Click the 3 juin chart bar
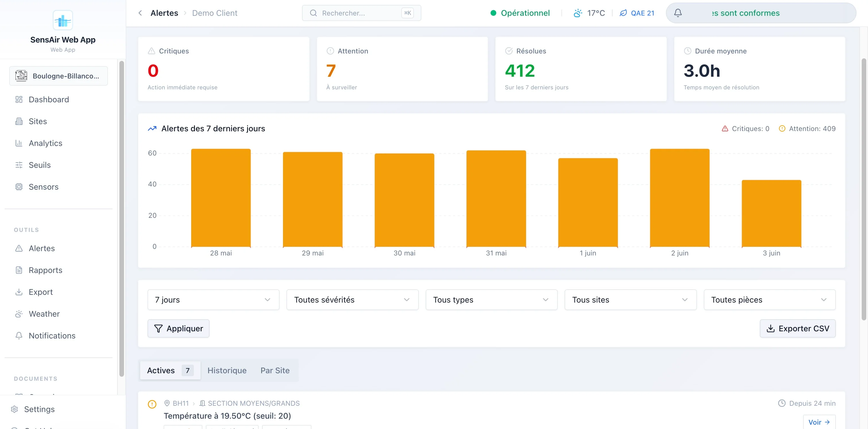Screen dimensions: 868x429 (x=771, y=213)
